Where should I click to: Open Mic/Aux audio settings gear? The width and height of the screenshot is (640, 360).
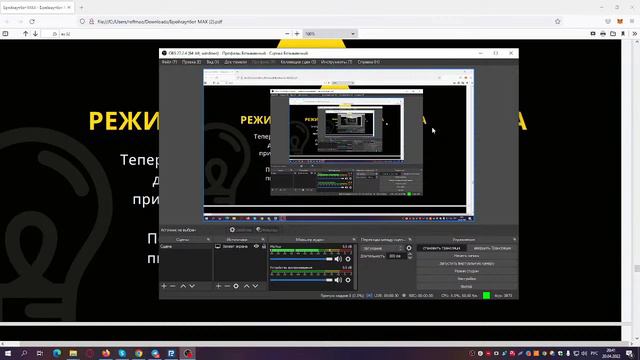coord(348,259)
